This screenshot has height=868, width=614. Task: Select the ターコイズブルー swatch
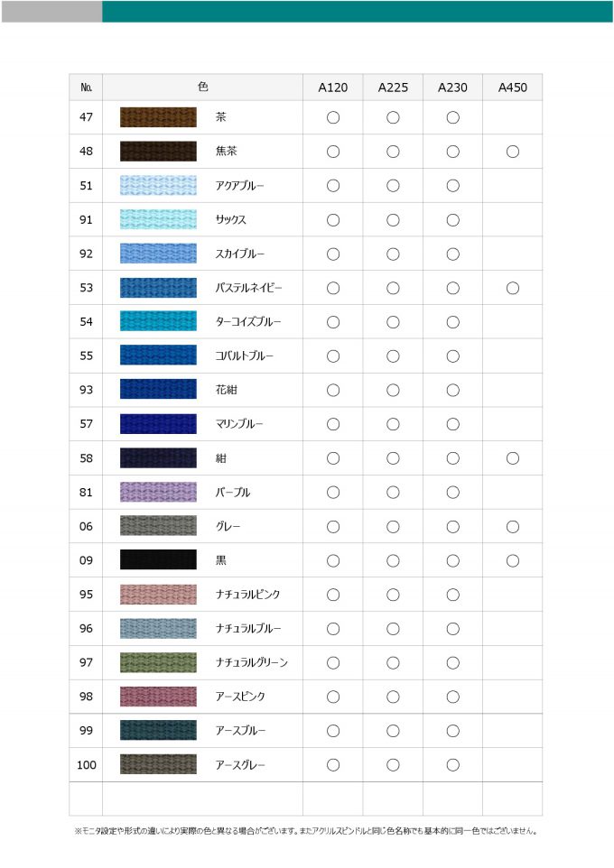click(158, 321)
